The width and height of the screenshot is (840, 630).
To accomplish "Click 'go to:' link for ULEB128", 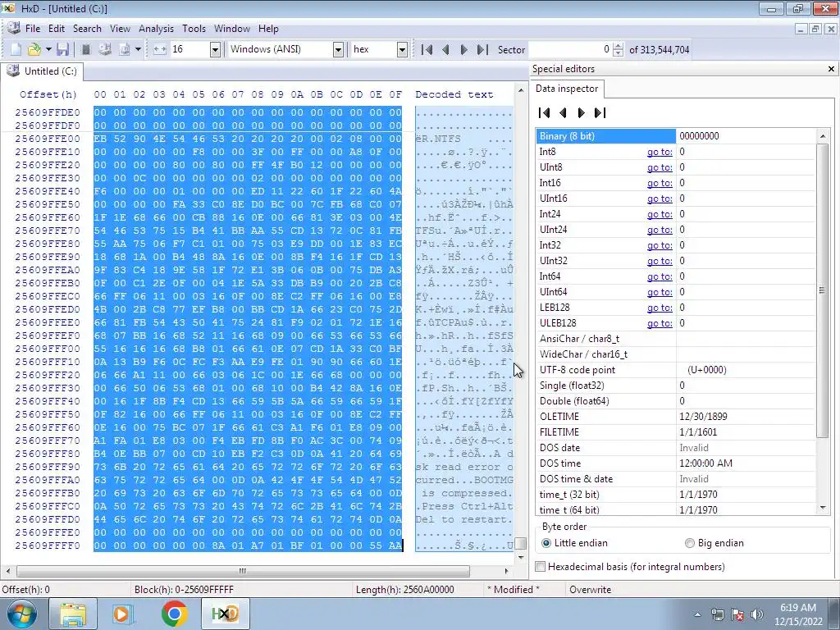I will tap(660, 323).
